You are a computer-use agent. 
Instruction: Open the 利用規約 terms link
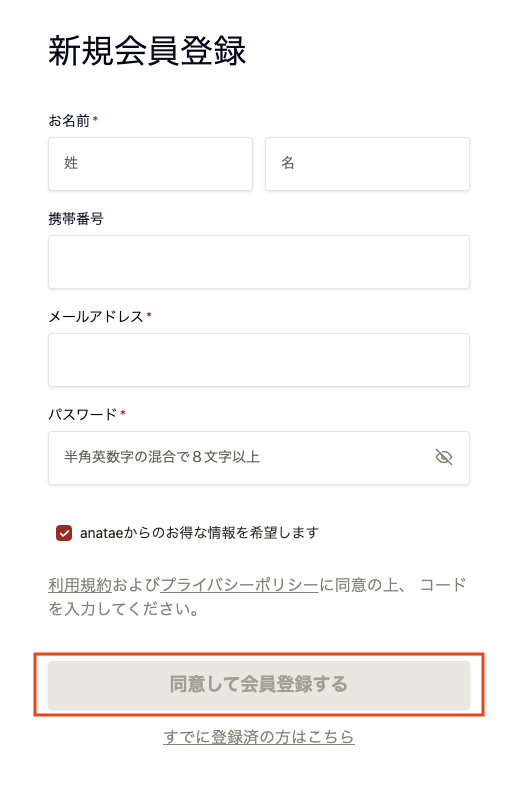click(x=80, y=585)
